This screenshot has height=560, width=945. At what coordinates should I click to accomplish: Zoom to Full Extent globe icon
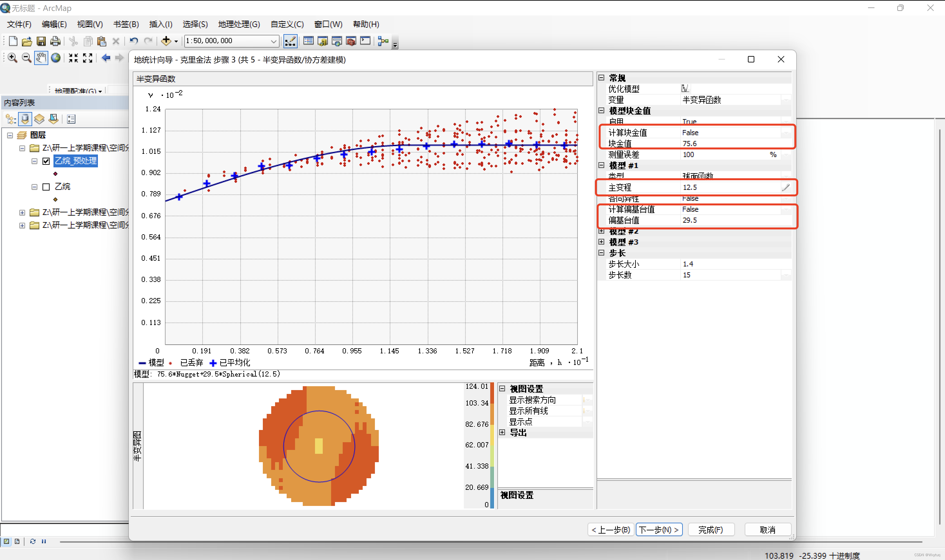pos(56,58)
